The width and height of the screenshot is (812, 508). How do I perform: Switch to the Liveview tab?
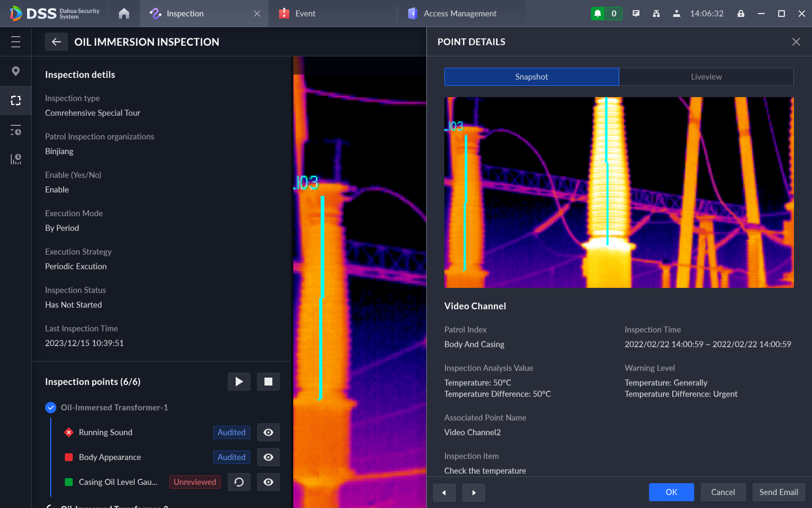706,77
